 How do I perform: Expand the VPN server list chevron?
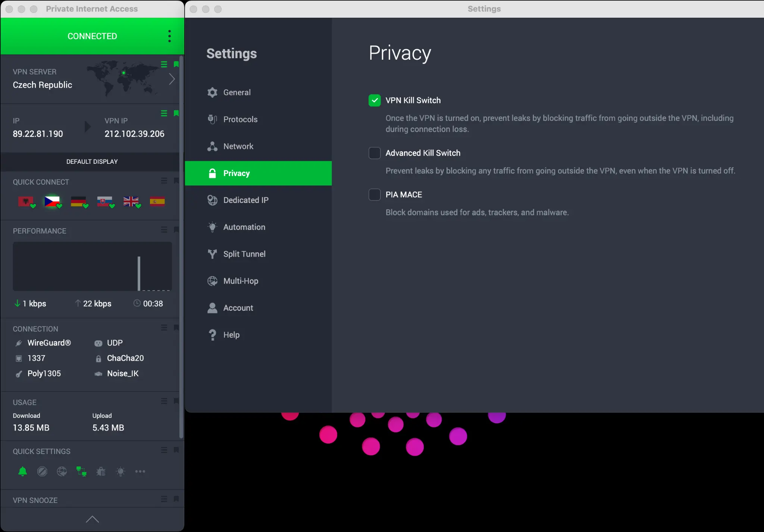point(172,79)
